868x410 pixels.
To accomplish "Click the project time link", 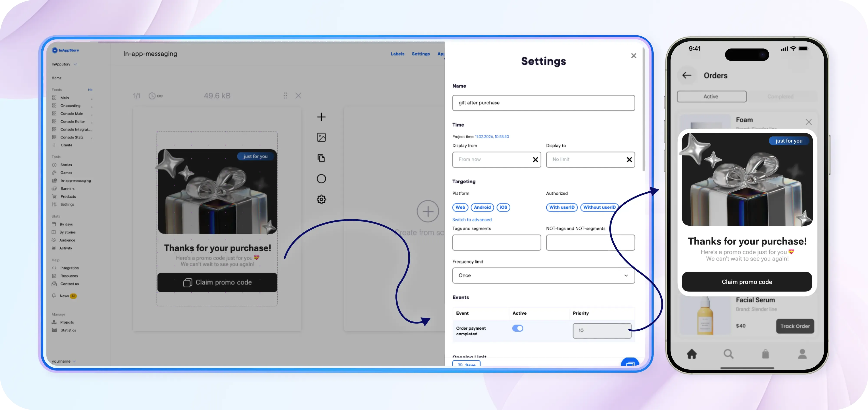I will coord(492,137).
